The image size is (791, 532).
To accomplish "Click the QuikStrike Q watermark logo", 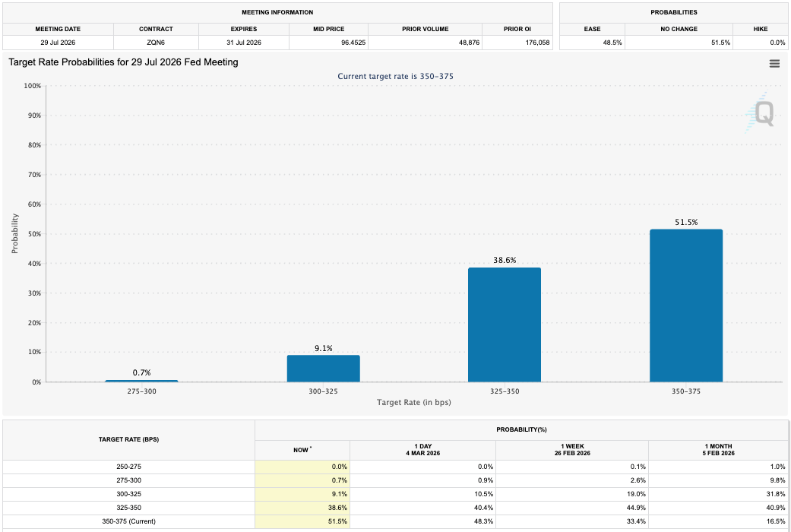I will click(x=764, y=114).
